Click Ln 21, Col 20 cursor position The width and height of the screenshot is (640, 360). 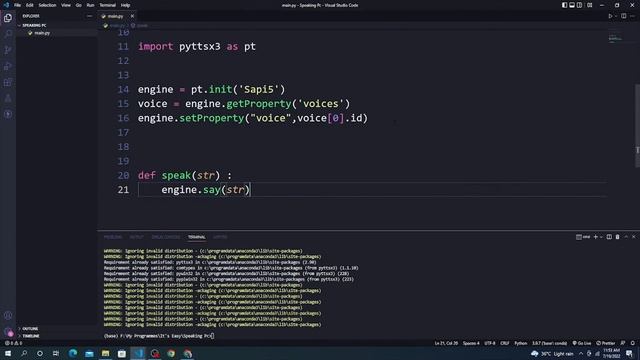pos(446,343)
